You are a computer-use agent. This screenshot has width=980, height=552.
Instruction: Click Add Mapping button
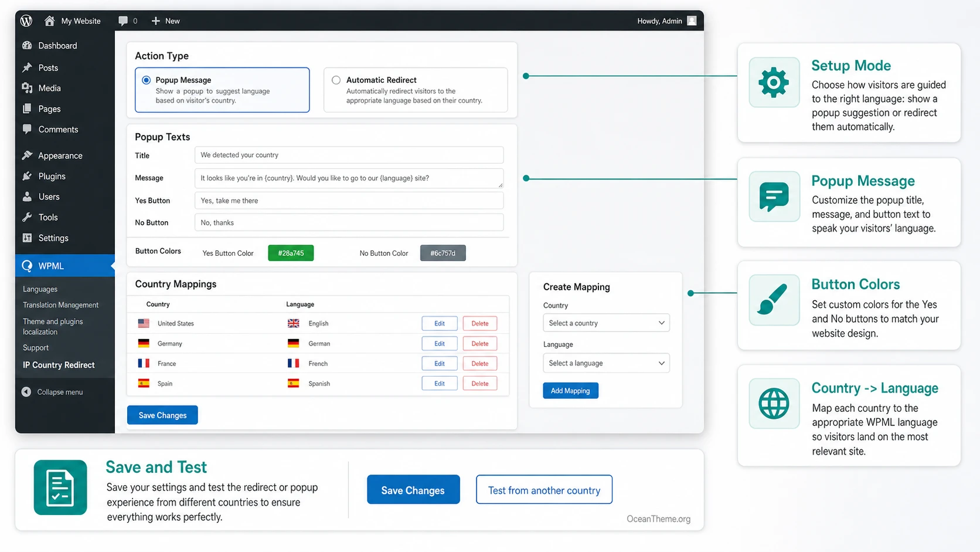[570, 391]
